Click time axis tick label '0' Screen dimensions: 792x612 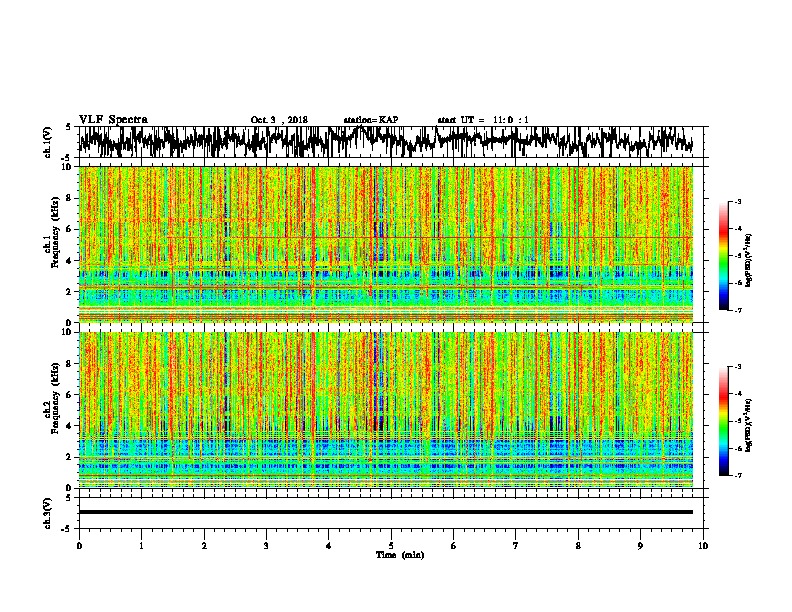pos(79,546)
